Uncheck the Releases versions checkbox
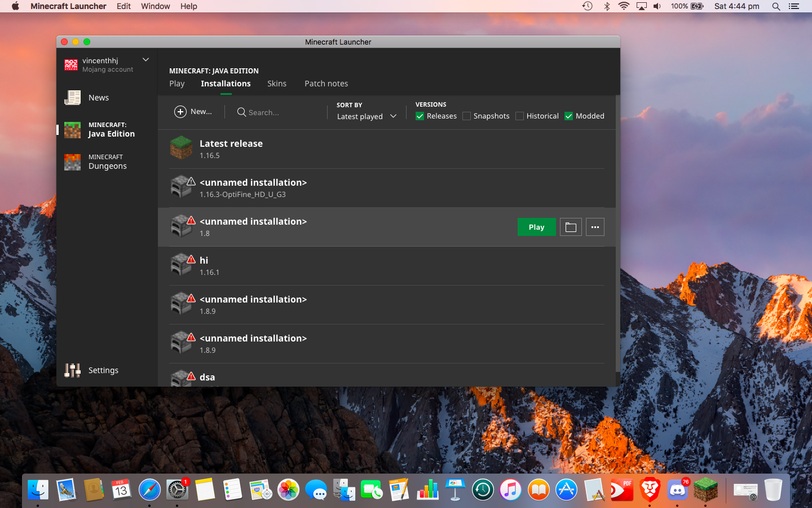The width and height of the screenshot is (812, 508). pos(420,116)
